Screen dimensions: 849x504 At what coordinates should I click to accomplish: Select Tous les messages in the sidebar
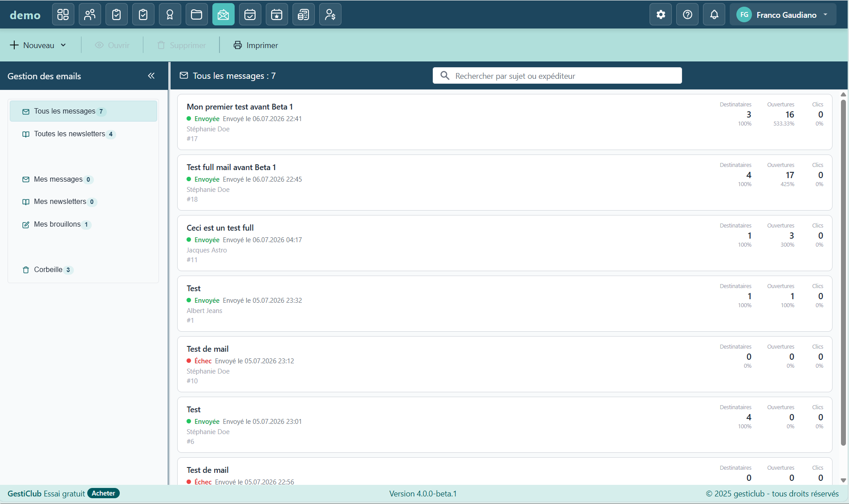[83, 111]
